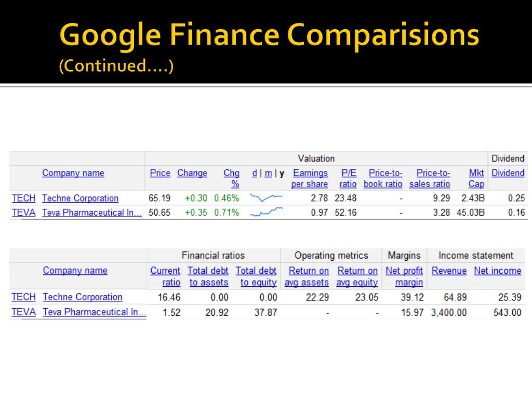Open Techne Corporation link in Financial ratios table
Image resolution: width=532 pixels, height=399 pixels.
point(83,297)
